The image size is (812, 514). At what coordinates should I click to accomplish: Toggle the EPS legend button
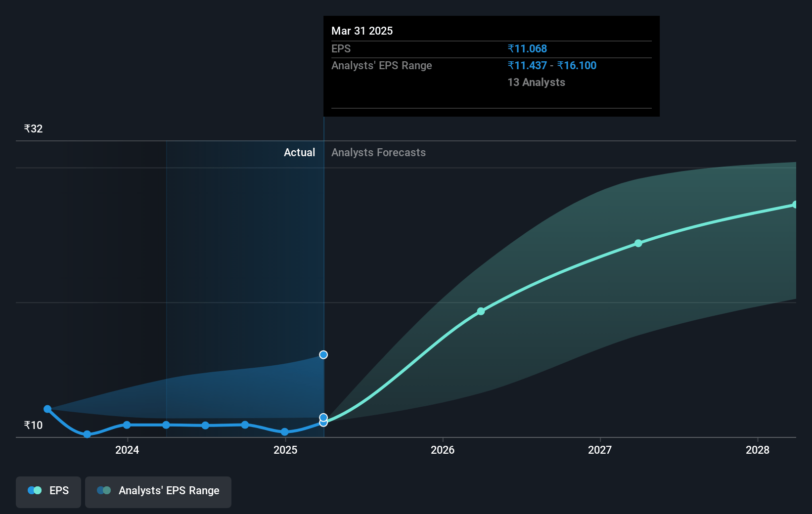[48, 492]
